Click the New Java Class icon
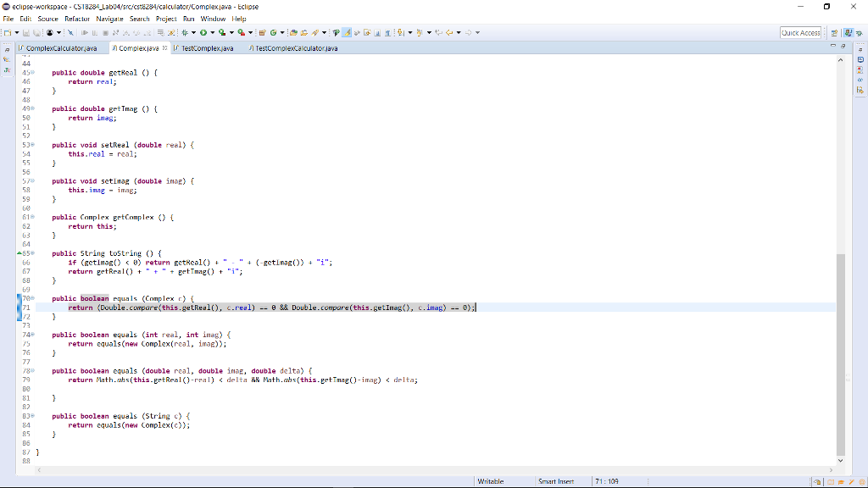 pos(274,33)
